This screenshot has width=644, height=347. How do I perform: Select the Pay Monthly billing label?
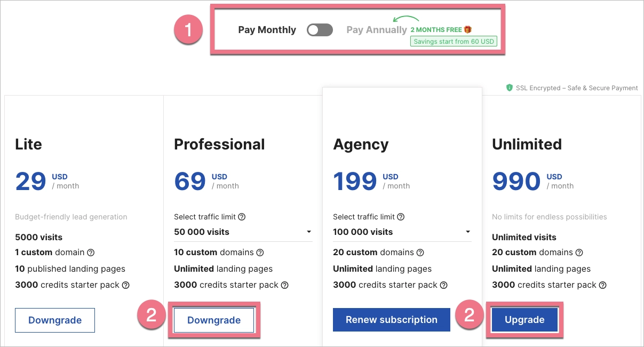pyautogui.click(x=267, y=30)
